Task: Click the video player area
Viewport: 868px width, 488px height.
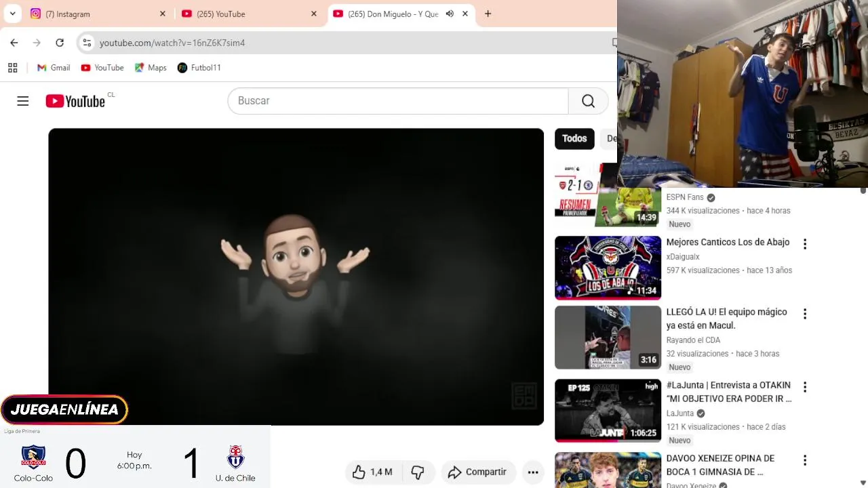Action: pyautogui.click(x=296, y=277)
